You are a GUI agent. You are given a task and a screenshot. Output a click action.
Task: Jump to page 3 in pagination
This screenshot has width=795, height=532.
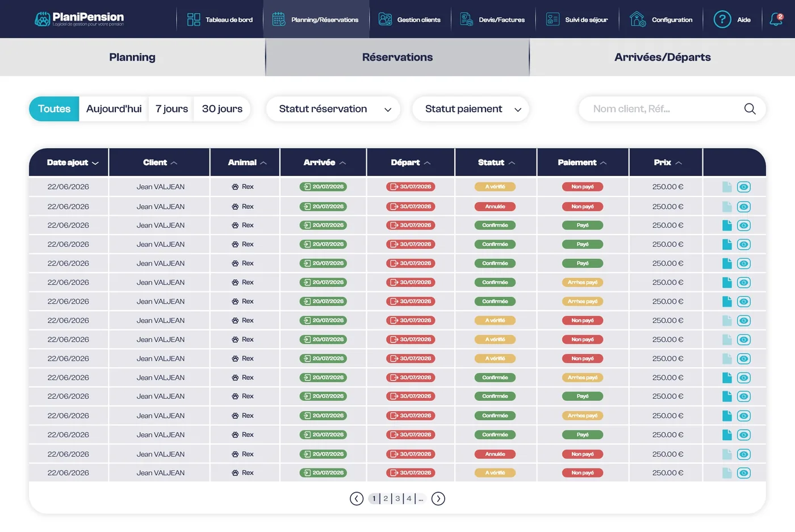pos(397,499)
